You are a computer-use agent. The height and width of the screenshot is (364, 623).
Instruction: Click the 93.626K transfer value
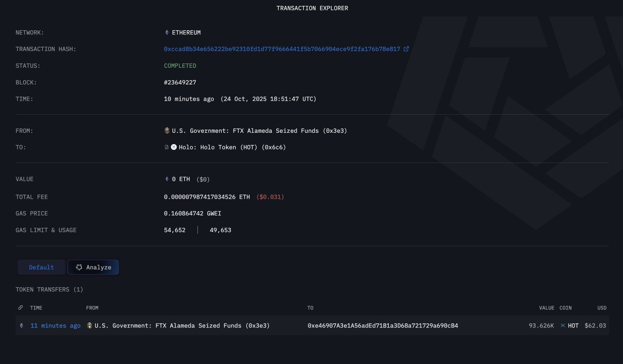click(541, 326)
